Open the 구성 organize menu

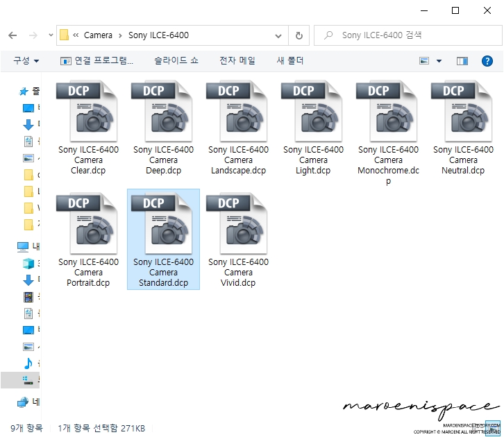[x=26, y=60]
